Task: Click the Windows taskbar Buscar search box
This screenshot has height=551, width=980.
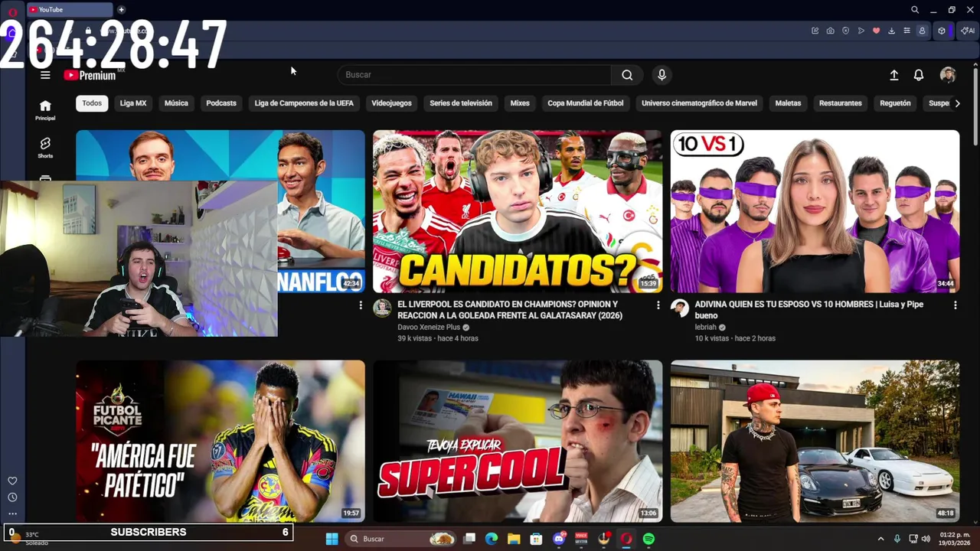Action: (x=400, y=539)
